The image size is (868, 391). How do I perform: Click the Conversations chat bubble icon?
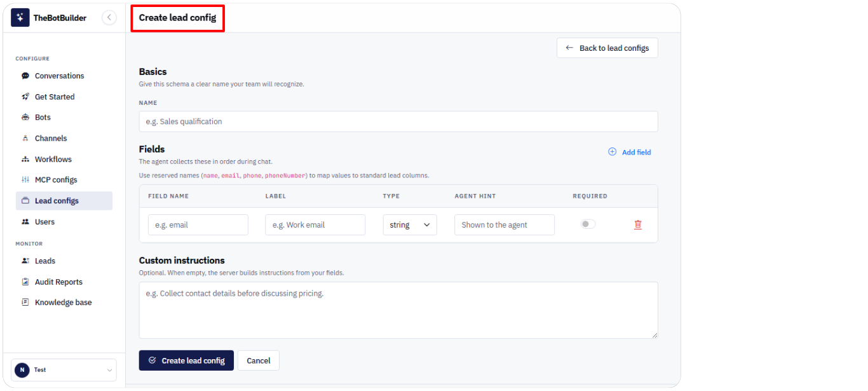pos(25,76)
